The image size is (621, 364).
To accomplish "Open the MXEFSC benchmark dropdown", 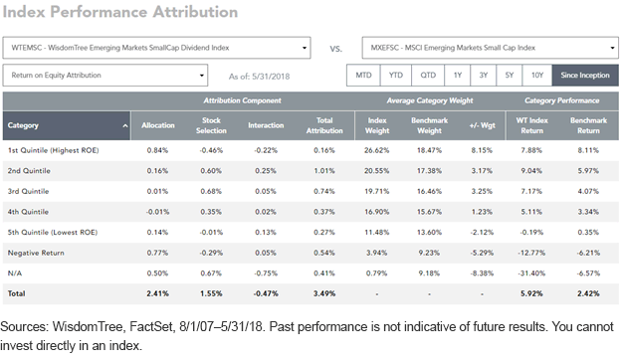I will (490, 48).
